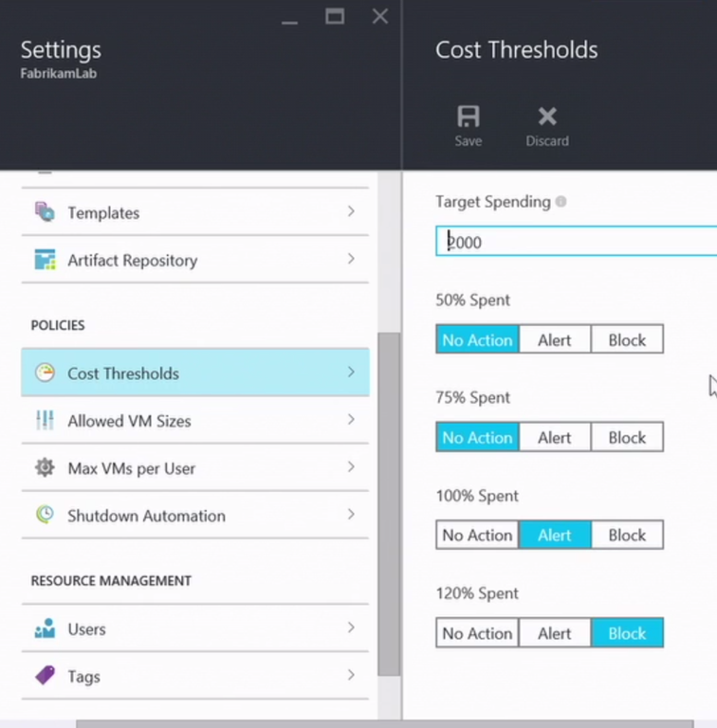Click the Target Spending info icon
Screen dimensions: 717x728
point(561,202)
